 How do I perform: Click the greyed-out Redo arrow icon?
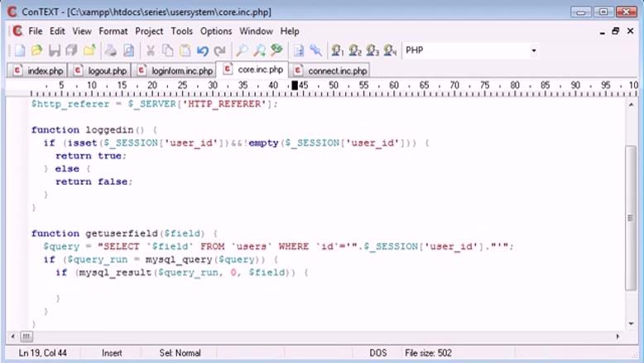[219, 51]
